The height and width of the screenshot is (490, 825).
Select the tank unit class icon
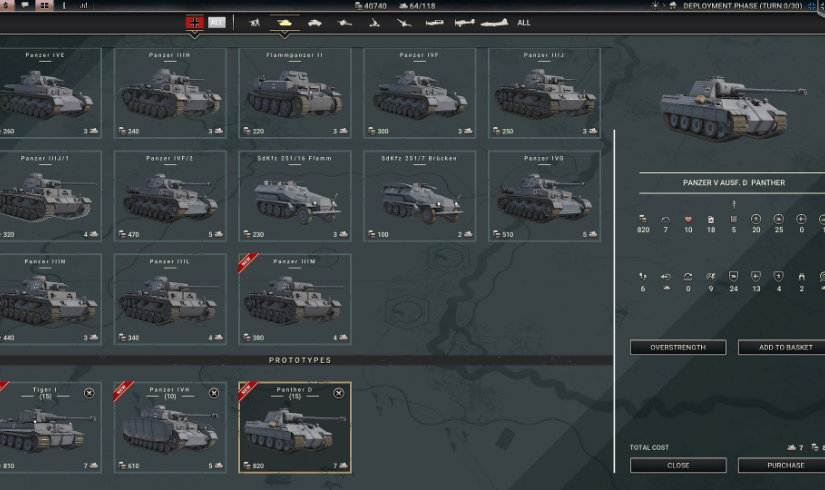284,23
